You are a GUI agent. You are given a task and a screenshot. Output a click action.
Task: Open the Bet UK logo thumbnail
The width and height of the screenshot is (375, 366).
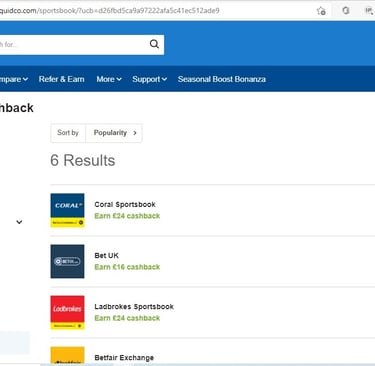point(67,261)
